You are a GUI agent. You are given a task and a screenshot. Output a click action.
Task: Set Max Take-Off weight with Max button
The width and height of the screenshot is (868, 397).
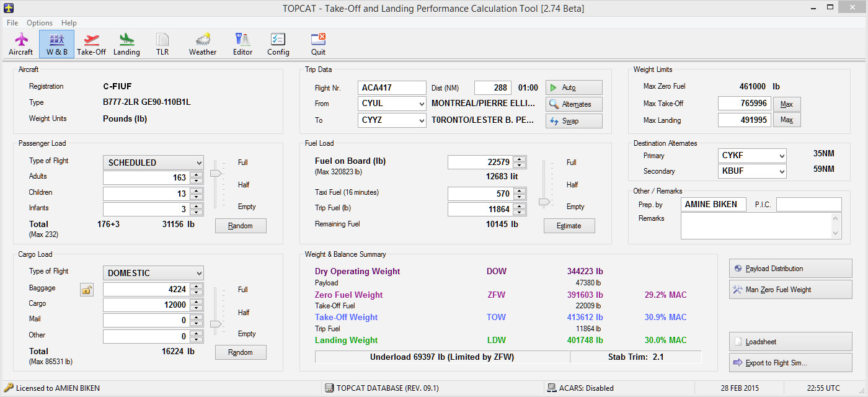click(787, 104)
